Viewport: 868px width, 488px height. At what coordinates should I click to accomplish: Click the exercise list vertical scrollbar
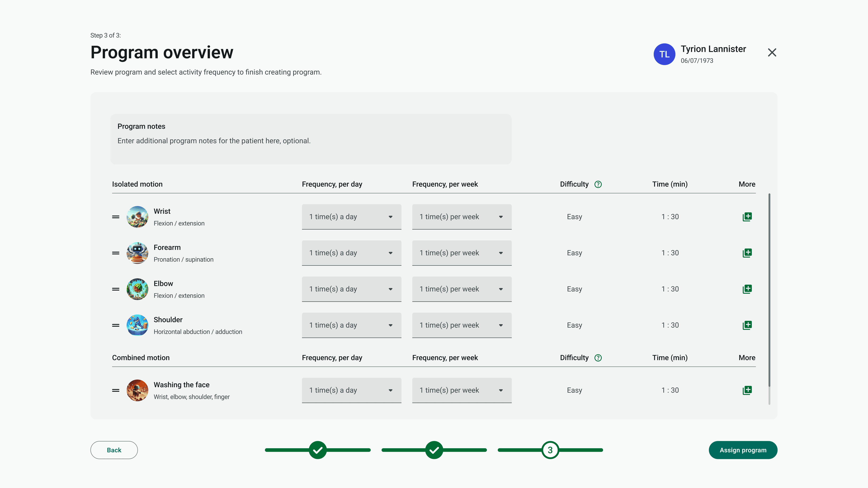click(x=769, y=290)
